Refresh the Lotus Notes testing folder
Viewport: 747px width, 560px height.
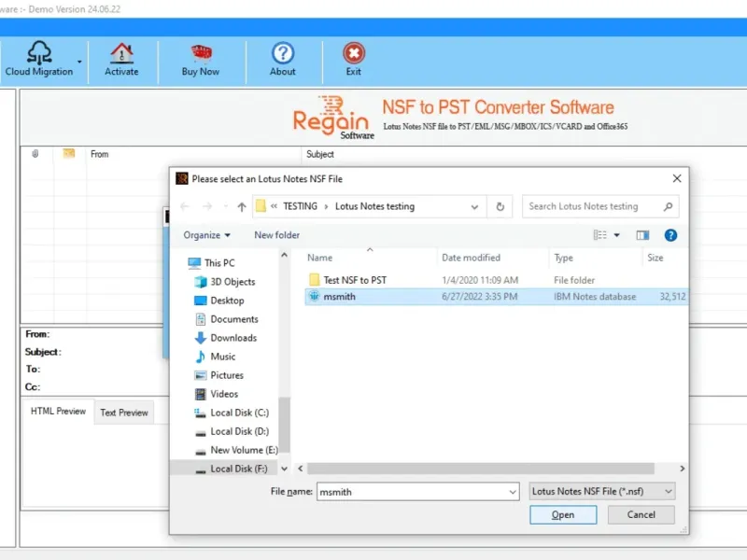click(x=500, y=206)
